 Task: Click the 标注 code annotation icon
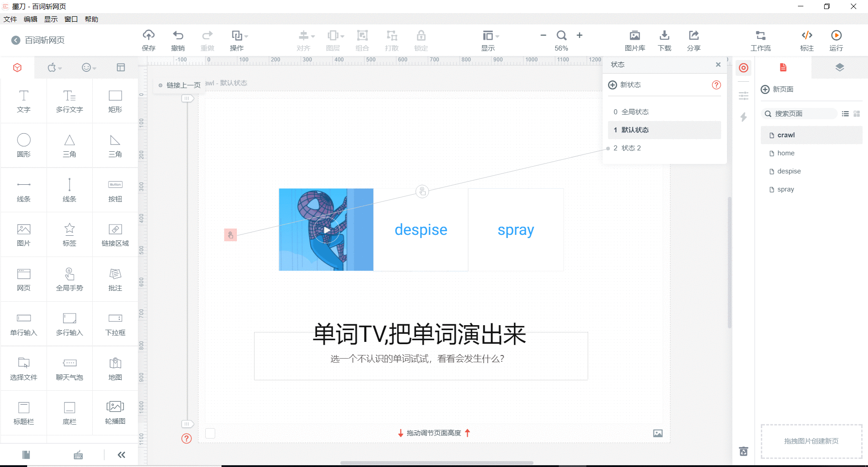[x=807, y=35]
